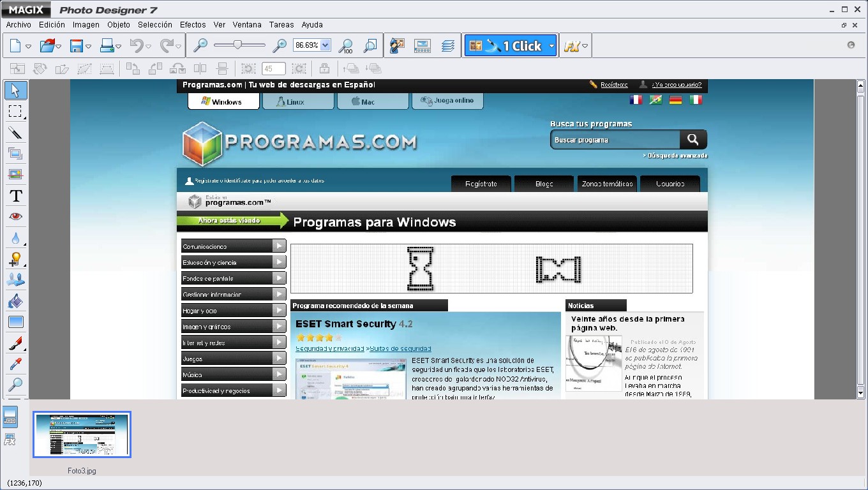This screenshot has height=490, width=868.
Task: Open the Tareas menu
Action: (x=281, y=25)
